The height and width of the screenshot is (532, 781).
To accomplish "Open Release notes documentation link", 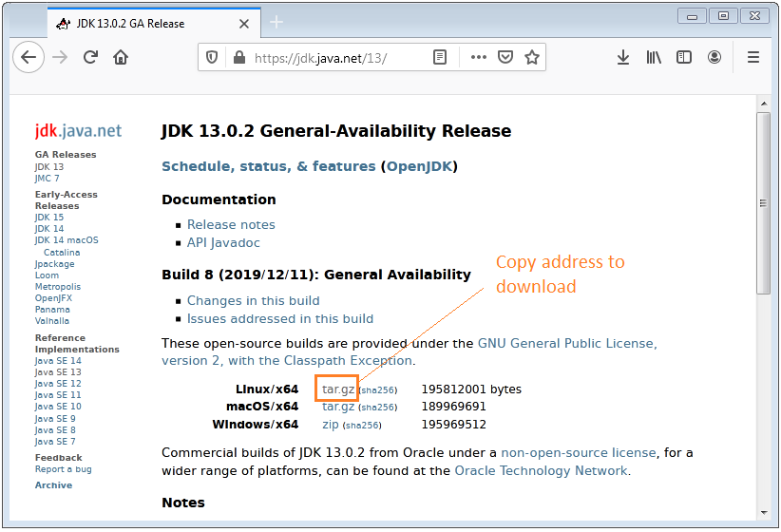I will [x=231, y=224].
